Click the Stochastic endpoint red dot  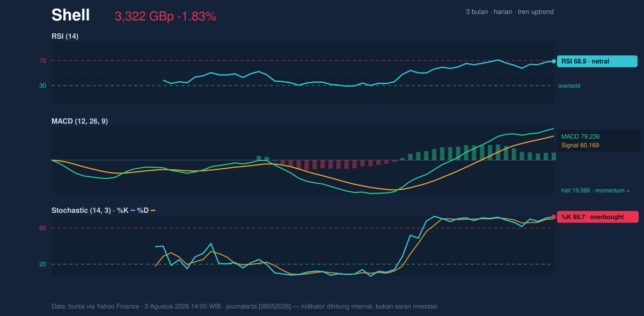[554, 217]
